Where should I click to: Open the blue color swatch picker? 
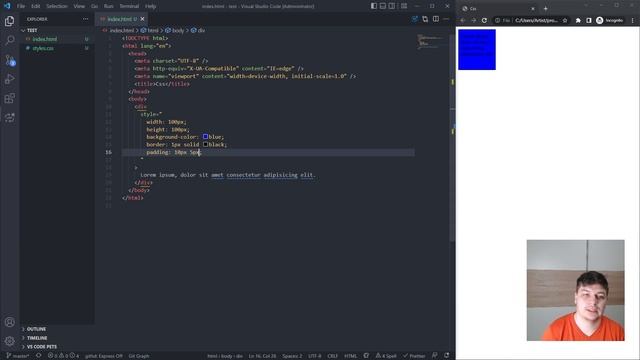point(205,137)
